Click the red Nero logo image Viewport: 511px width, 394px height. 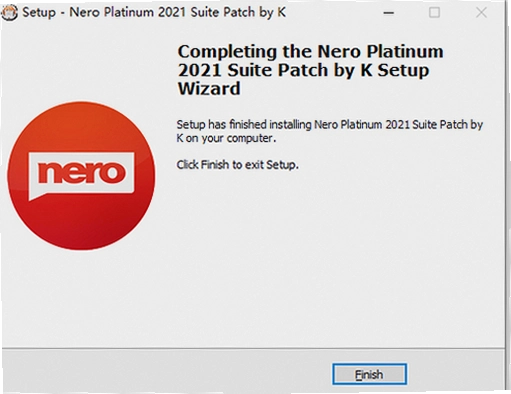pyautogui.click(x=81, y=176)
